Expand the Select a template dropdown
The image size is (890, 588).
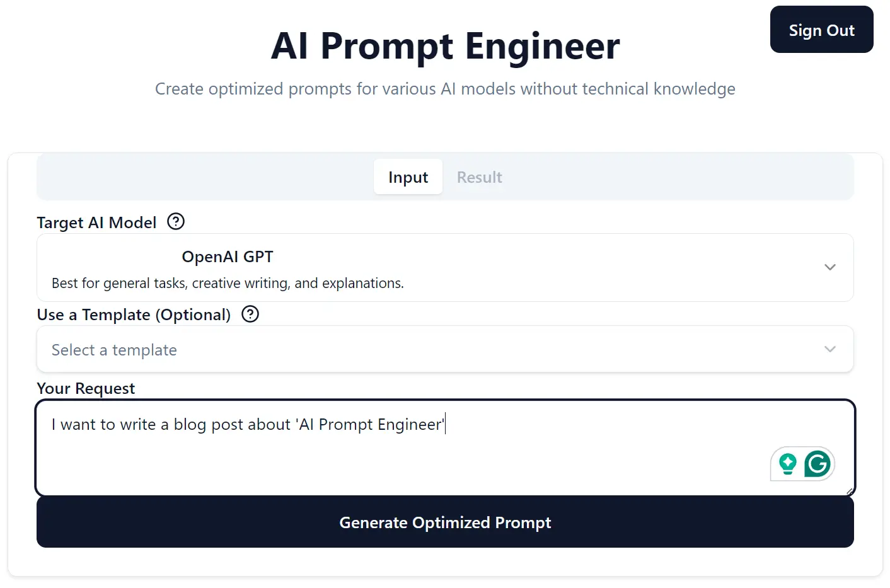(445, 349)
